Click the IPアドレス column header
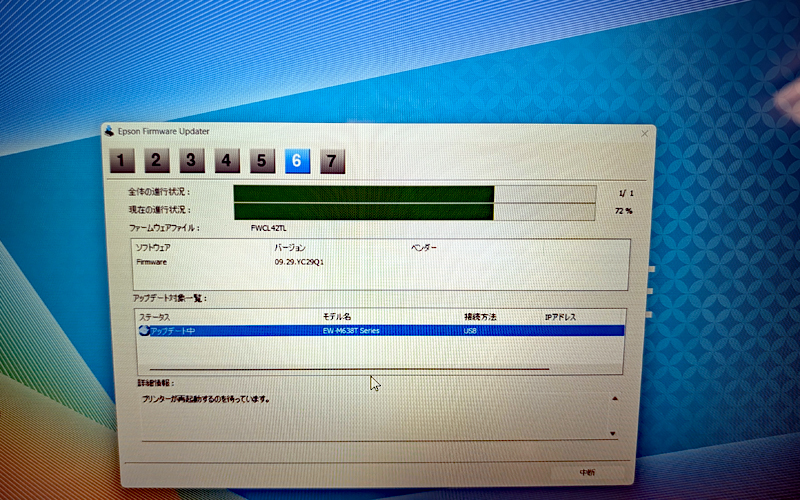The width and height of the screenshot is (800, 500). (560, 317)
